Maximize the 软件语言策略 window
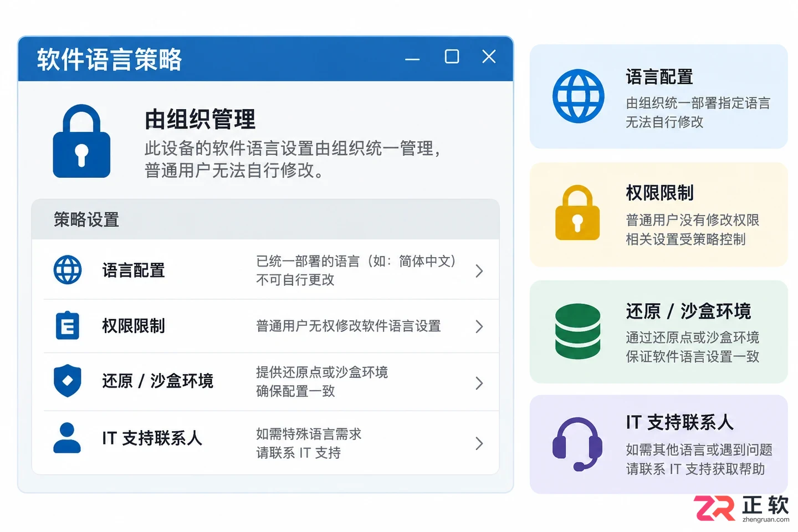 click(452, 57)
